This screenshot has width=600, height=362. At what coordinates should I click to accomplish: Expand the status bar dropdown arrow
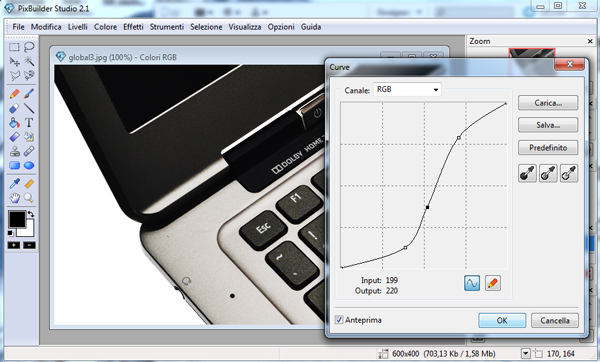click(526, 354)
